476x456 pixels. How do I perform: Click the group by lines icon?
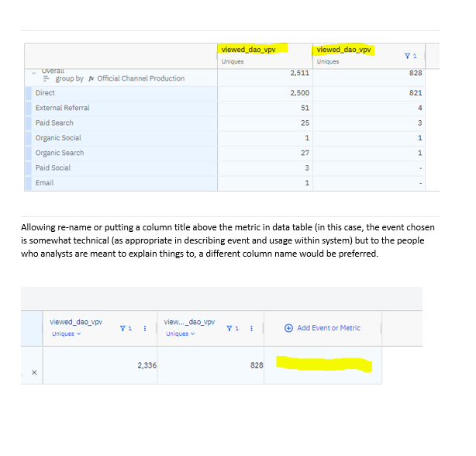(x=47, y=78)
